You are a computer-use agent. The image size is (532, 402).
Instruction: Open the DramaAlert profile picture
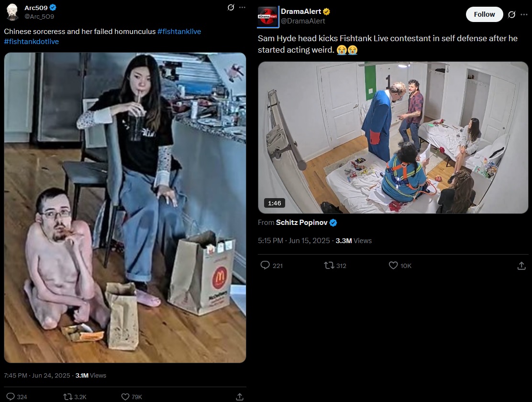coord(268,16)
